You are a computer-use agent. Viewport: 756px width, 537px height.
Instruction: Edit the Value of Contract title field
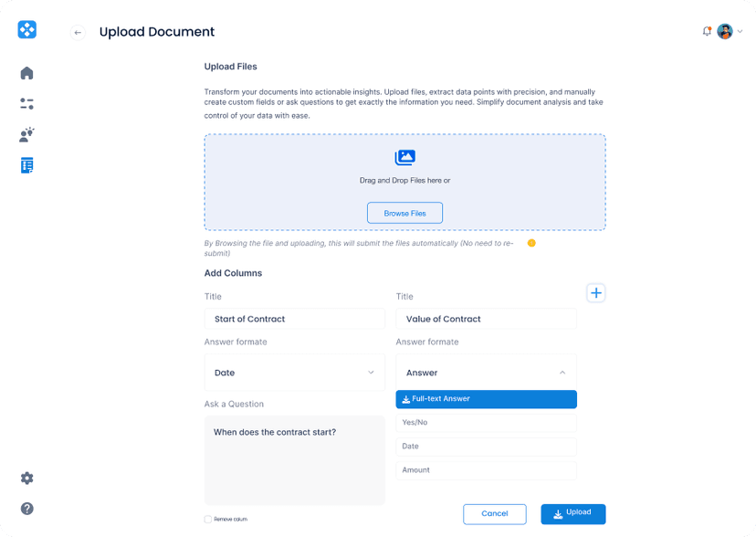pyautogui.click(x=486, y=319)
